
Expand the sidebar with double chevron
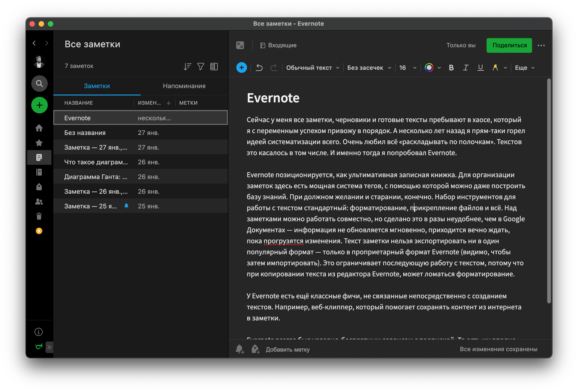pos(49,347)
